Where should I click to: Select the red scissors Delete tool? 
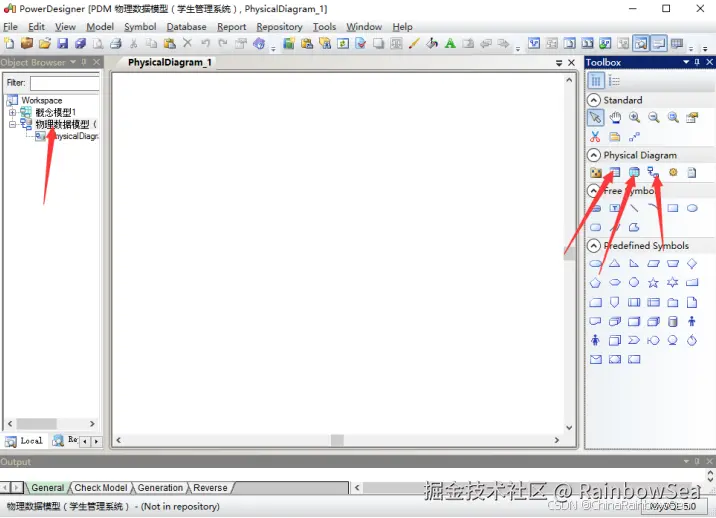point(595,137)
